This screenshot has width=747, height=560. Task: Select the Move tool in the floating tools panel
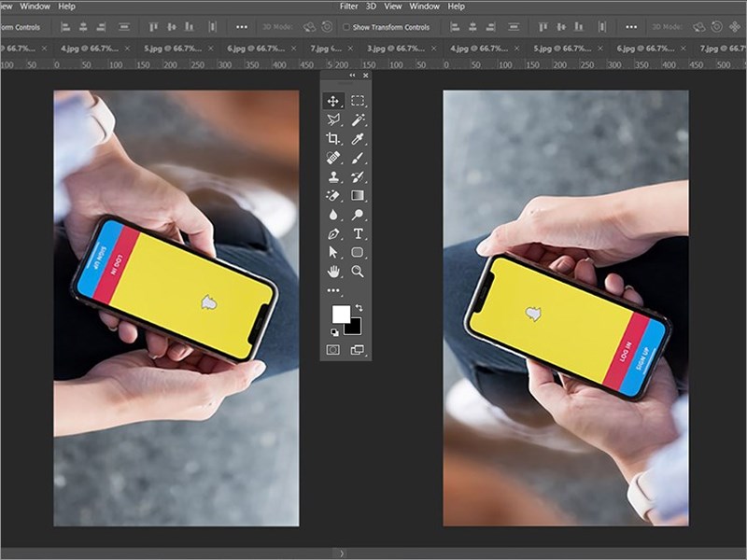333,101
